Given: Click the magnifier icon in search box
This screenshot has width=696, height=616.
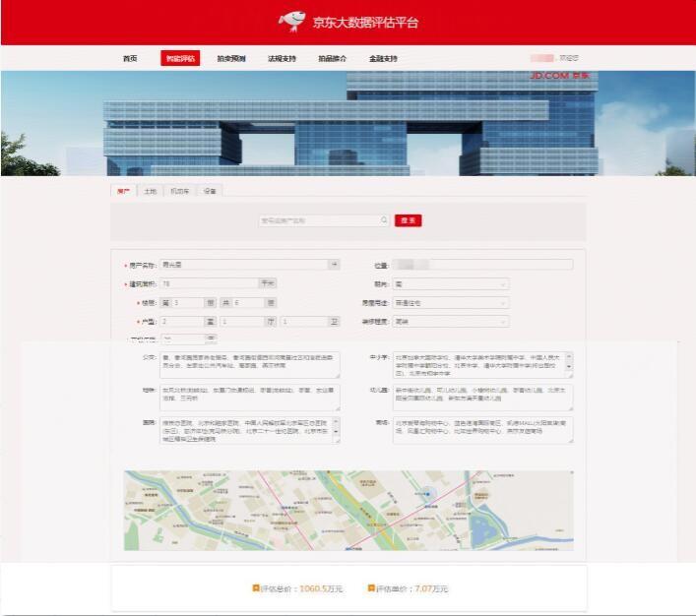Looking at the screenshot, I should (x=384, y=220).
